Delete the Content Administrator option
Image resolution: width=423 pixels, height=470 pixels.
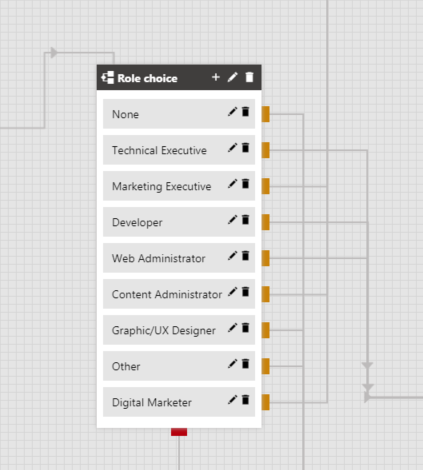(246, 292)
